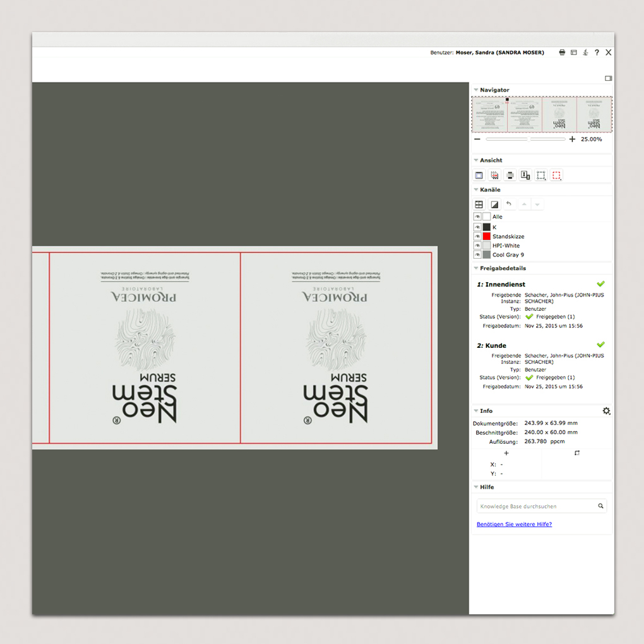Click the black-white contrast icon in Kanäle

(x=494, y=204)
